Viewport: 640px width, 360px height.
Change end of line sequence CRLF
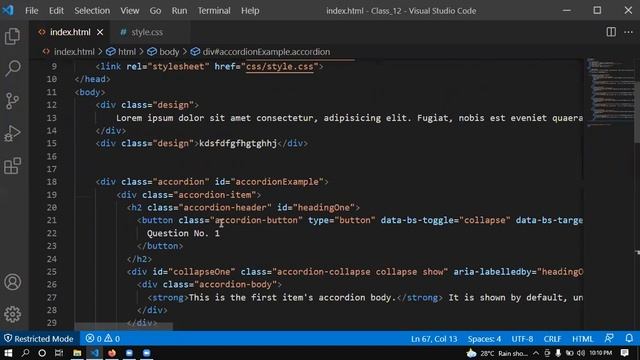pos(552,339)
